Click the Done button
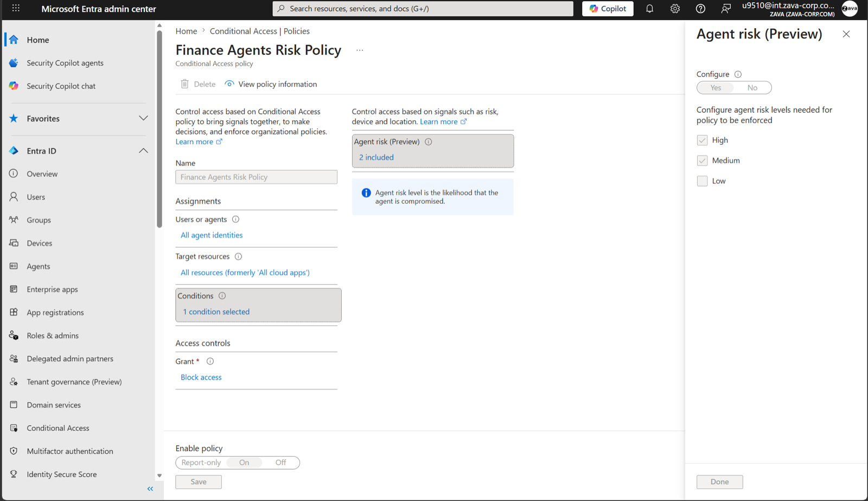Screen dimensions: 868x501 tap(720, 482)
